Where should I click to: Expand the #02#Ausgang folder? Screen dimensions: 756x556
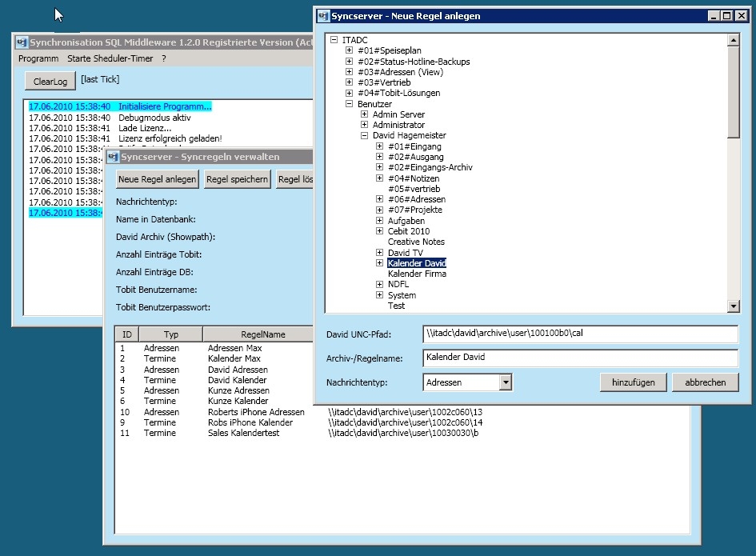379,157
